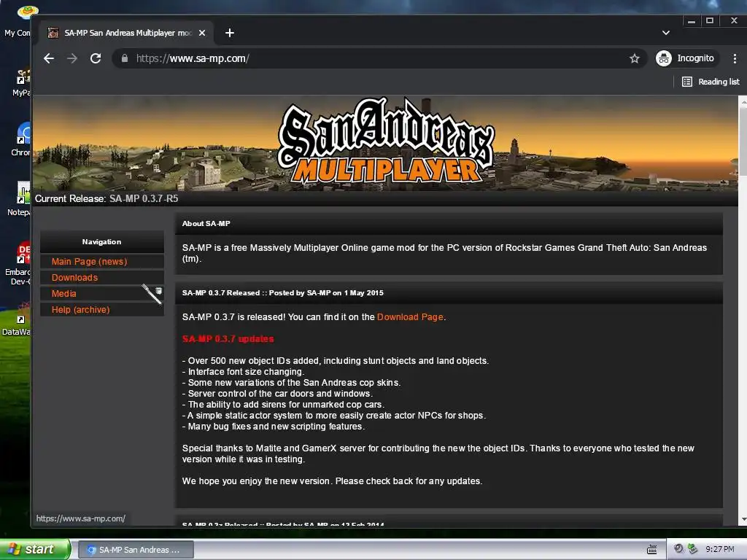
Task: Select the Embarcadero Dev-C++ desktop icon
Action: [18, 263]
